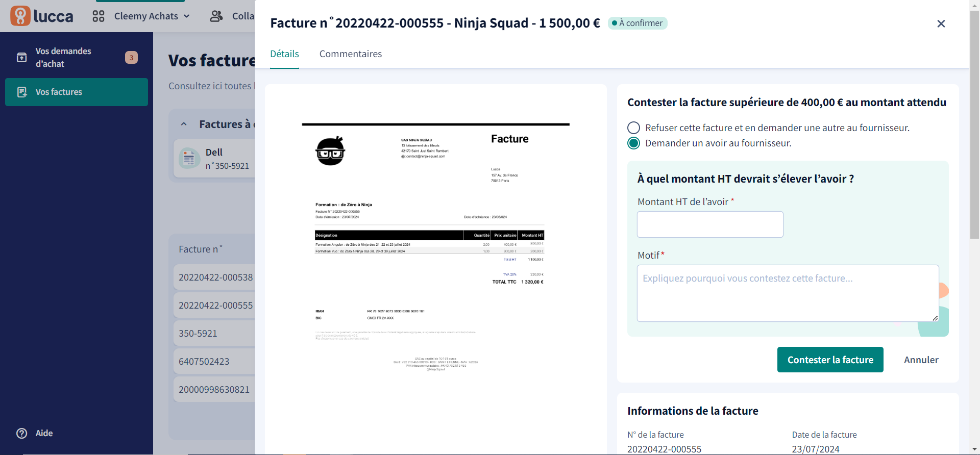This screenshot has width=980, height=455.
Task: Click the page vertical scrollbar
Action: click(x=974, y=124)
